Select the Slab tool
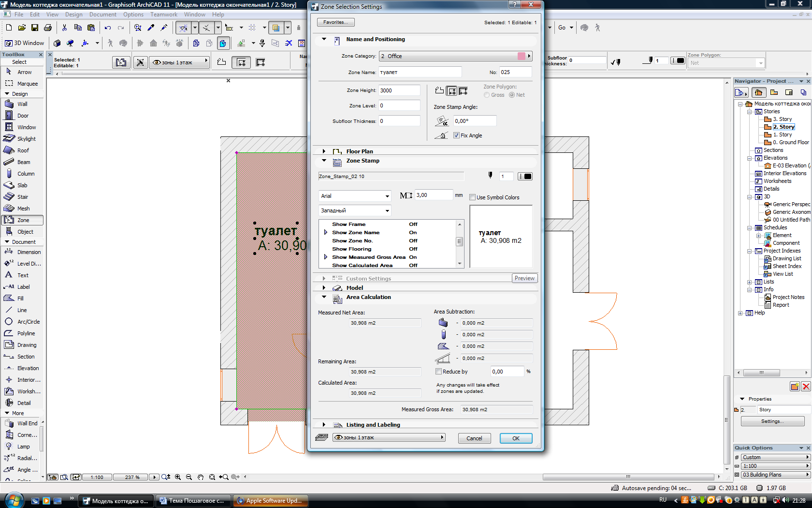 22,185
